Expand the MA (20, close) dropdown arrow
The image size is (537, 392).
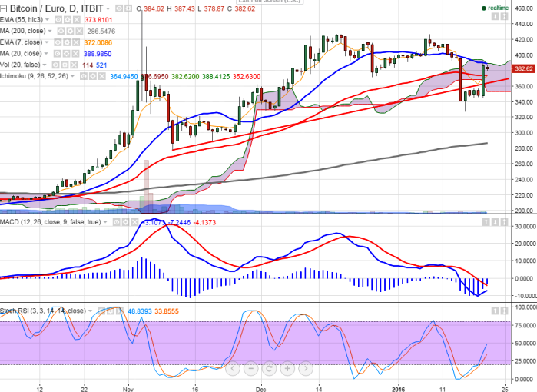[46, 54]
